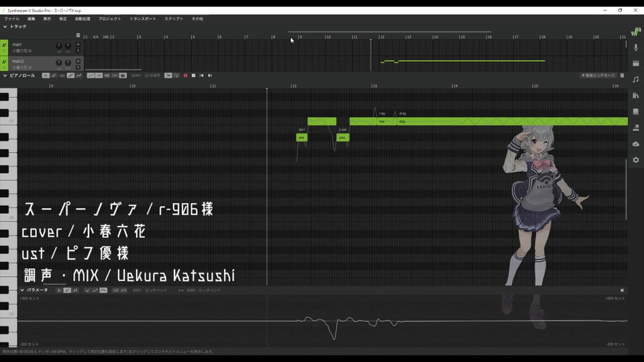The image size is (644, 362).
Task: Open the cloud license icon in sidebar
Action: click(x=636, y=143)
